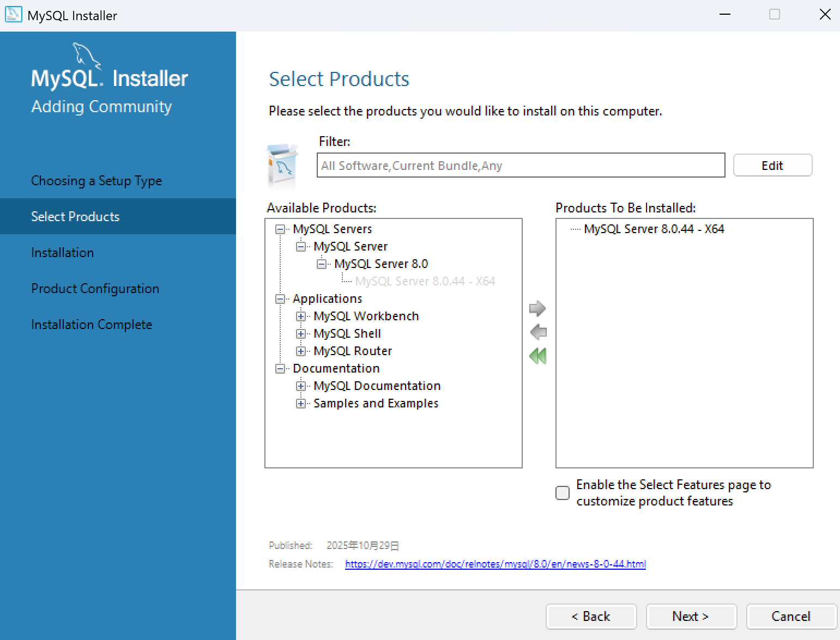Screen dimensions: 840x640
Task: Select the MySQL Server 8.0 tree label
Action: coord(381,264)
